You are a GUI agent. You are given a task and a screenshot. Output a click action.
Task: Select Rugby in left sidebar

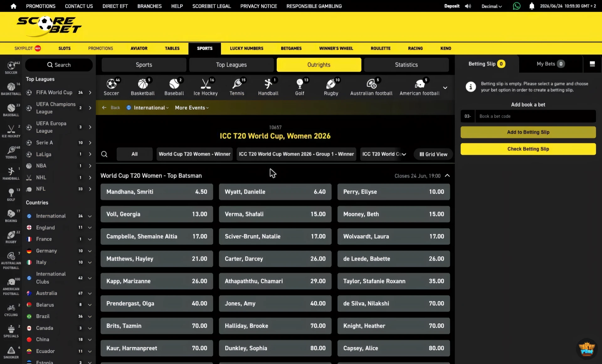(11, 237)
